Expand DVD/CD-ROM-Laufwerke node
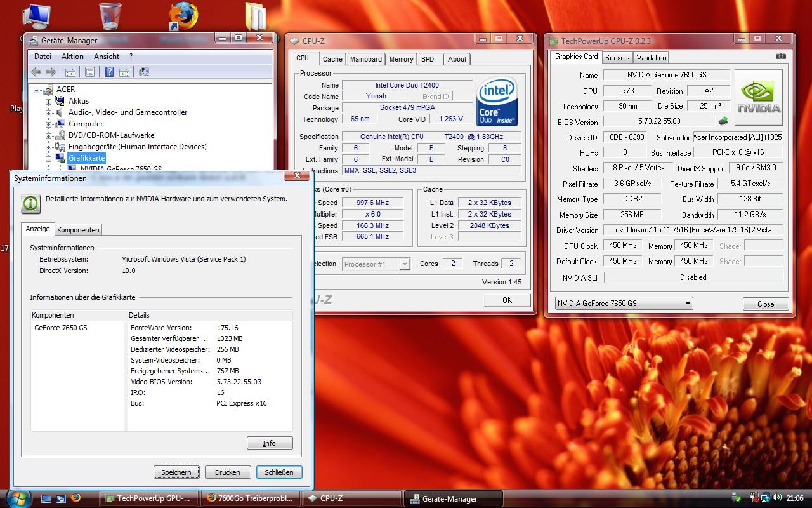Viewport: 812px width, 508px height. tap(48, 135)
